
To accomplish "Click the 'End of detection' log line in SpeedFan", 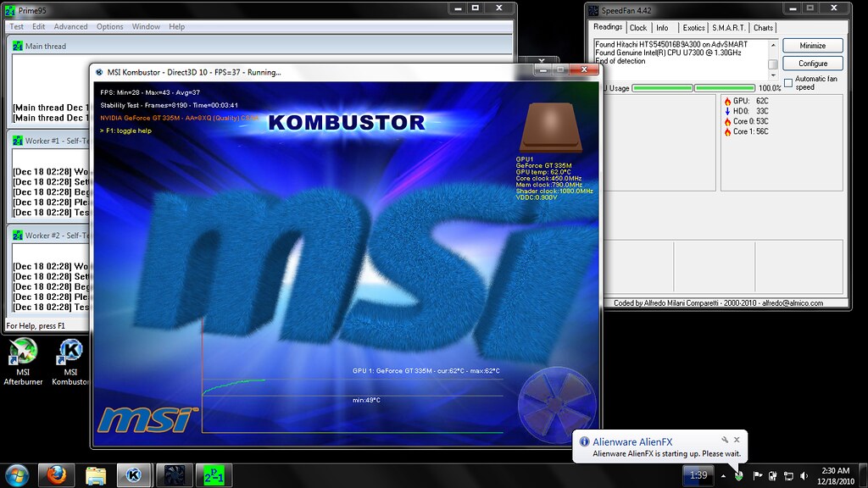I will [x=620, y=61].
